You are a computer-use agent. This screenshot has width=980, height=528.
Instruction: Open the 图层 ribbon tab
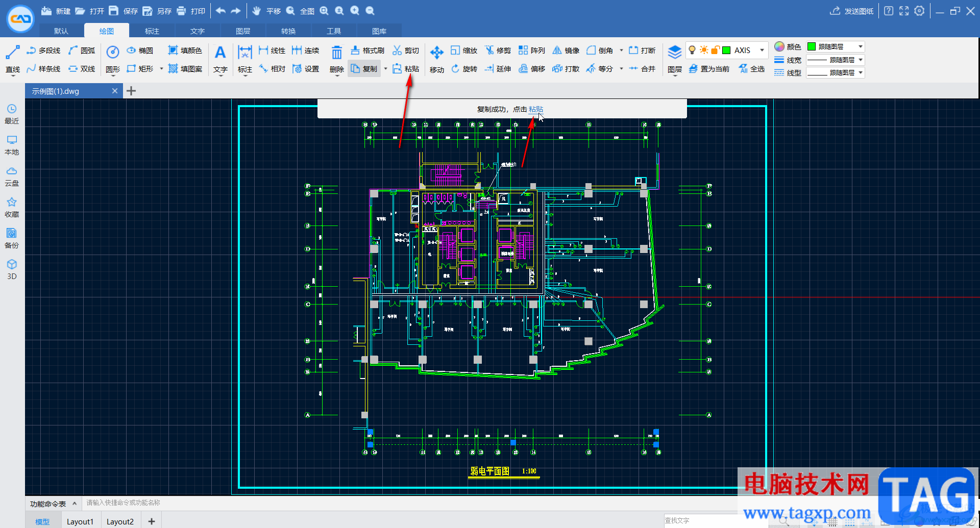point(243,31)
